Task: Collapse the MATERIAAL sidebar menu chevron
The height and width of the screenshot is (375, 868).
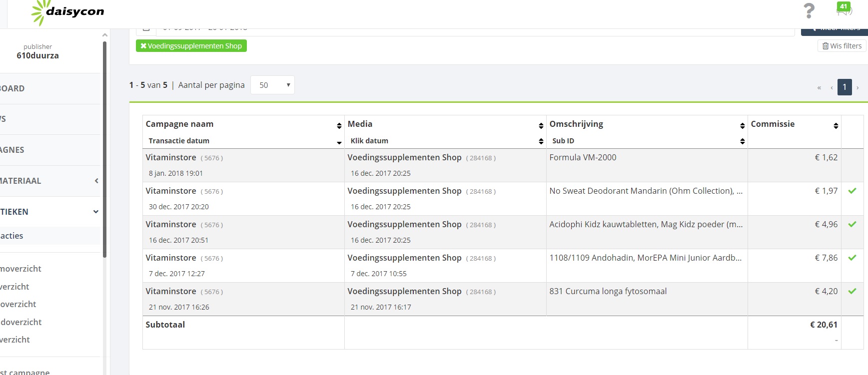Action: 96,181
